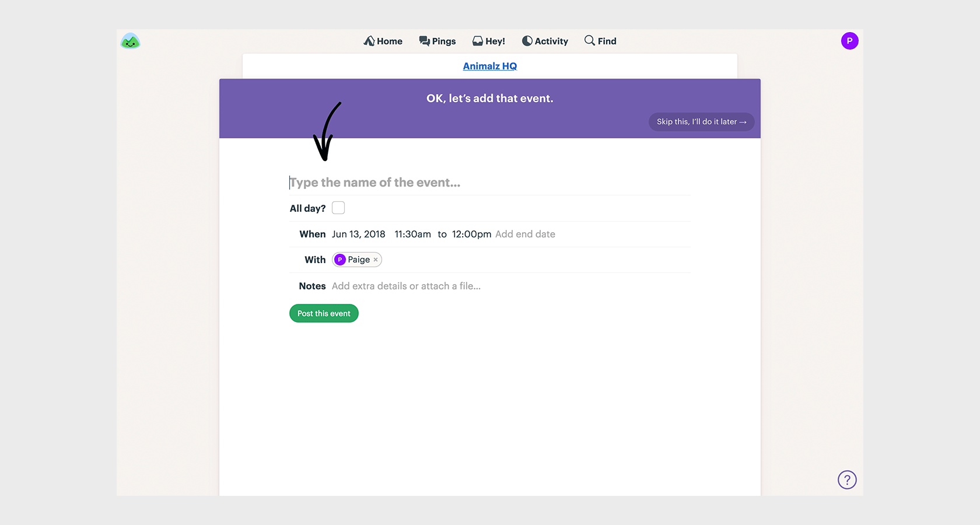
Task: Click Add end date
Action: pos(525,234)
